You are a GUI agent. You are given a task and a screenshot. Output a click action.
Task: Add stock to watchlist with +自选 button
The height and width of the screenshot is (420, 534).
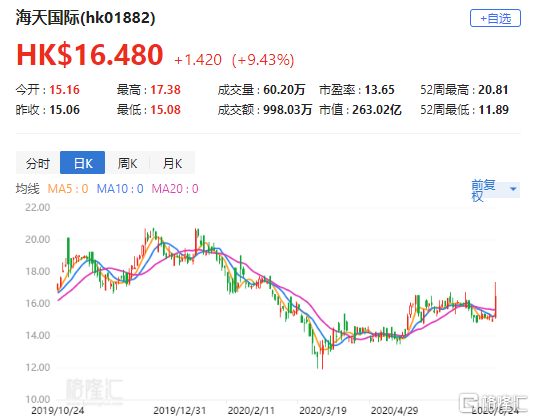coord(495,18)
